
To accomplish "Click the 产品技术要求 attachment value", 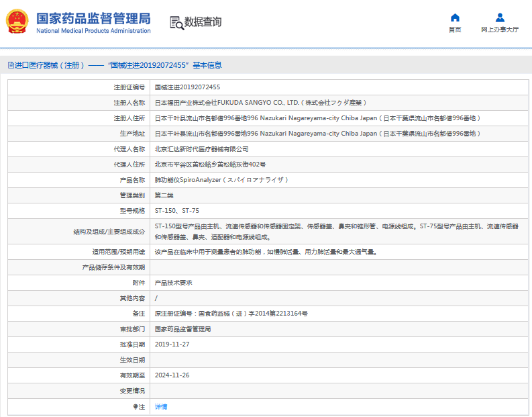I will point(174,283).
